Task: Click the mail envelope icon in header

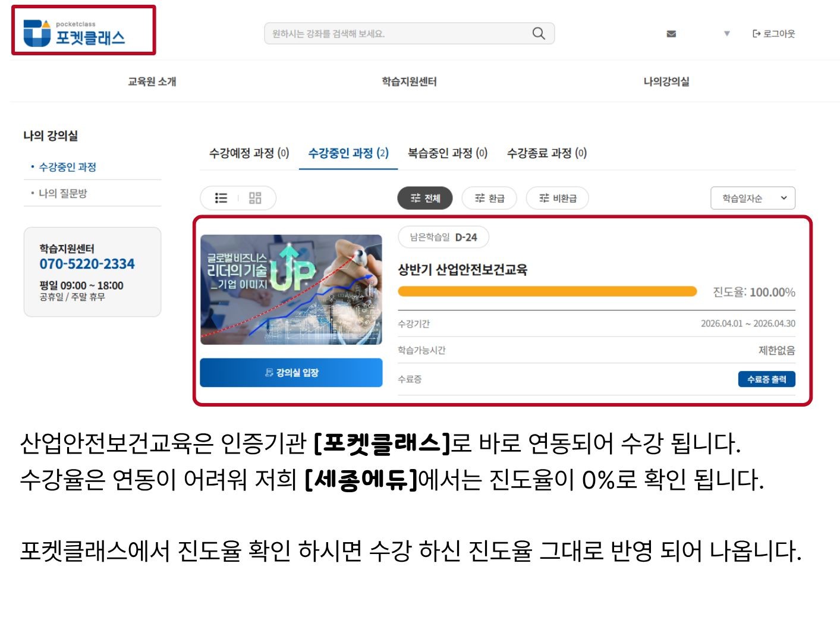Action: click(671, 34)
